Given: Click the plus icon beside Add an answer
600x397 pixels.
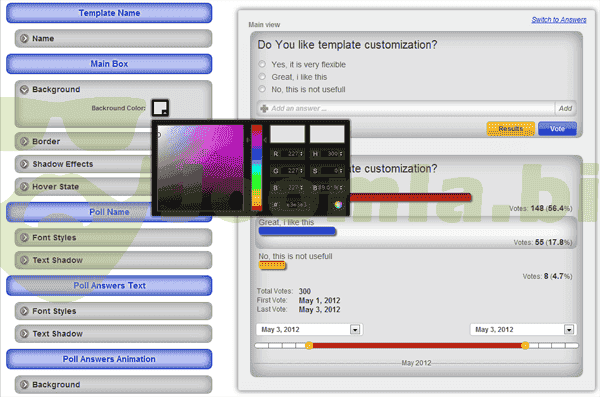Looking at the screenshot, I should (264, 108).
